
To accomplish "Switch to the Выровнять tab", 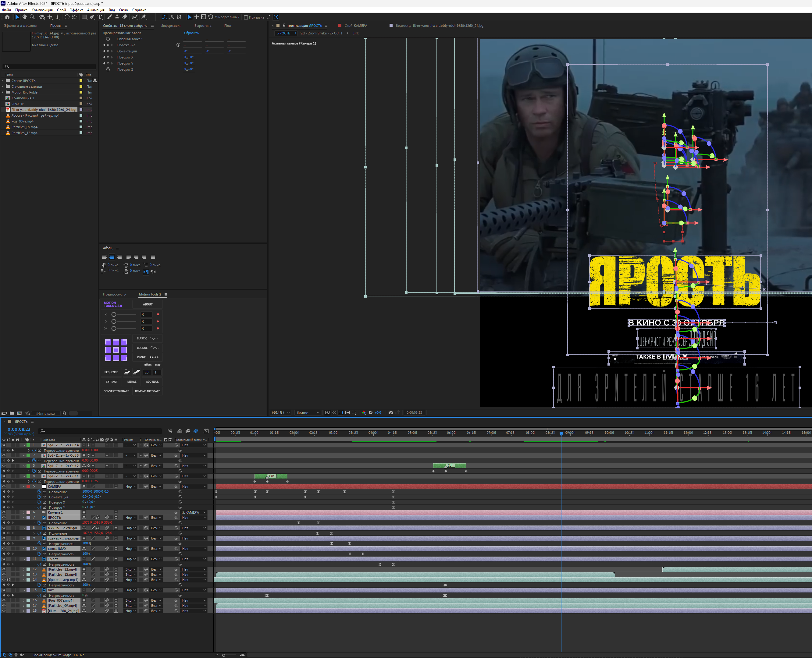I will click(202, 26).
